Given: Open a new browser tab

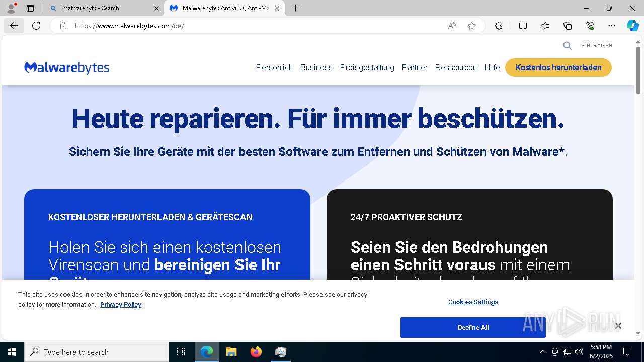Looking at the screenshot, I should 296,8.
